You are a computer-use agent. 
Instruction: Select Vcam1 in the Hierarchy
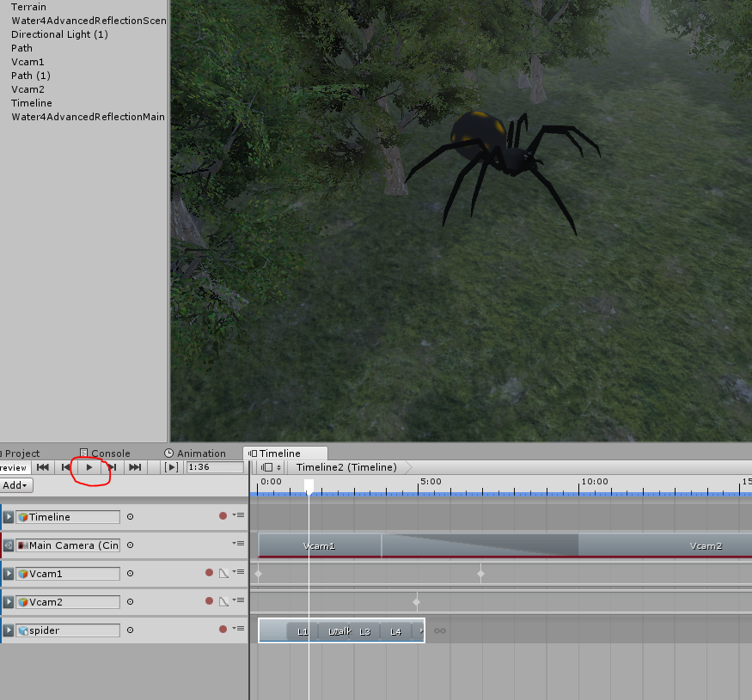tap(28, 62)
